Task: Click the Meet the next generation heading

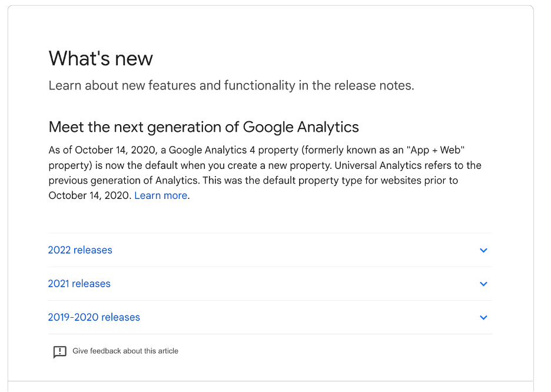Action: point(204,127)
